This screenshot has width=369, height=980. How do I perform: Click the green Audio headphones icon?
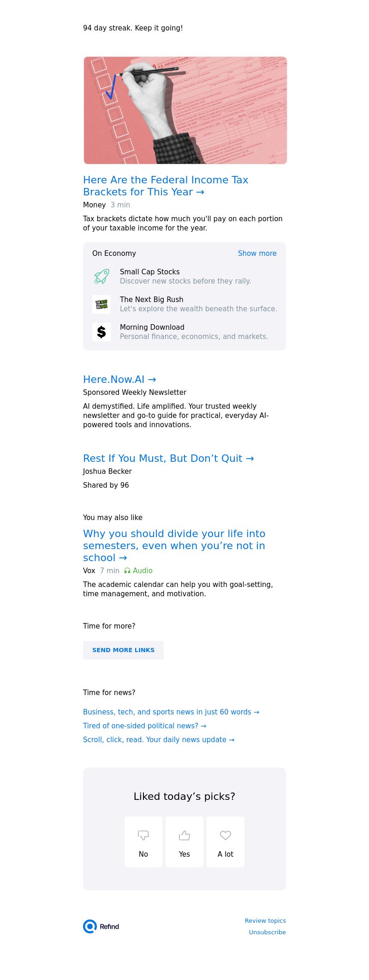click(x=127, y=571)
